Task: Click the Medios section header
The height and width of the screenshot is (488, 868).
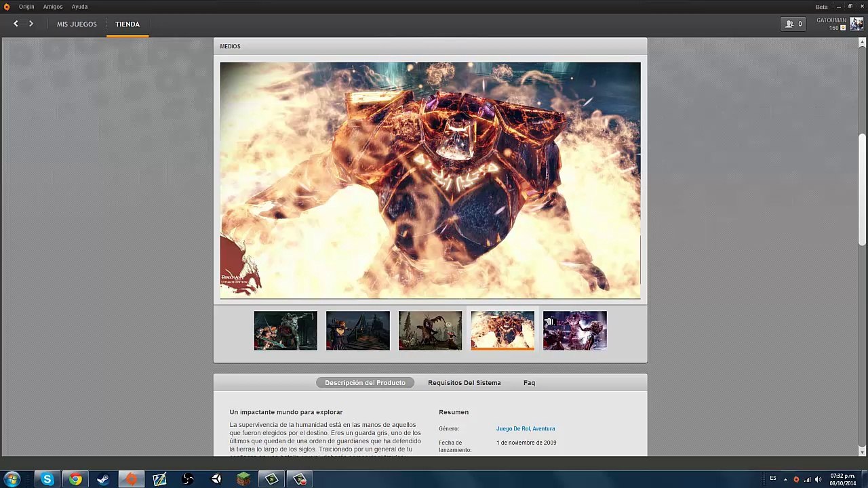Action: click(x=230, y=46)
